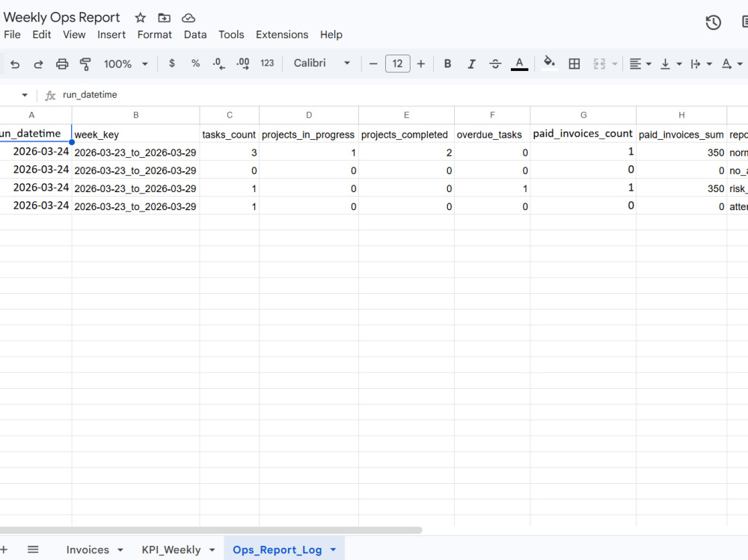
Task: Apply percent format
Action: (x=195, y=64)
